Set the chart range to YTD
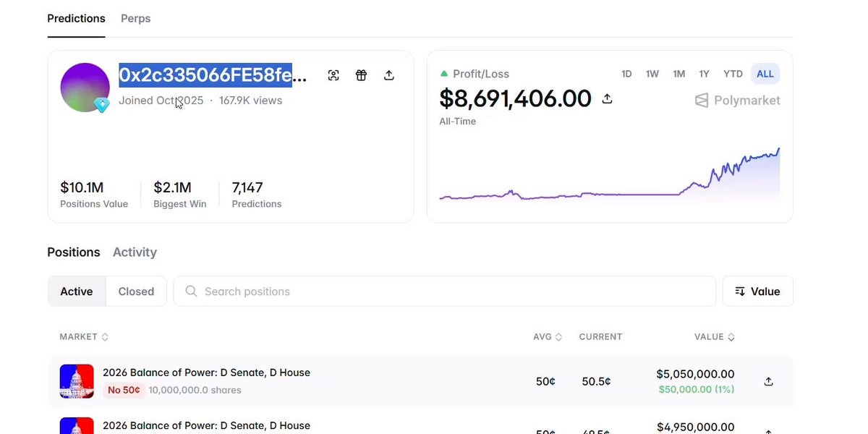This screenshot has width=868, height=434. pos(733,74)
